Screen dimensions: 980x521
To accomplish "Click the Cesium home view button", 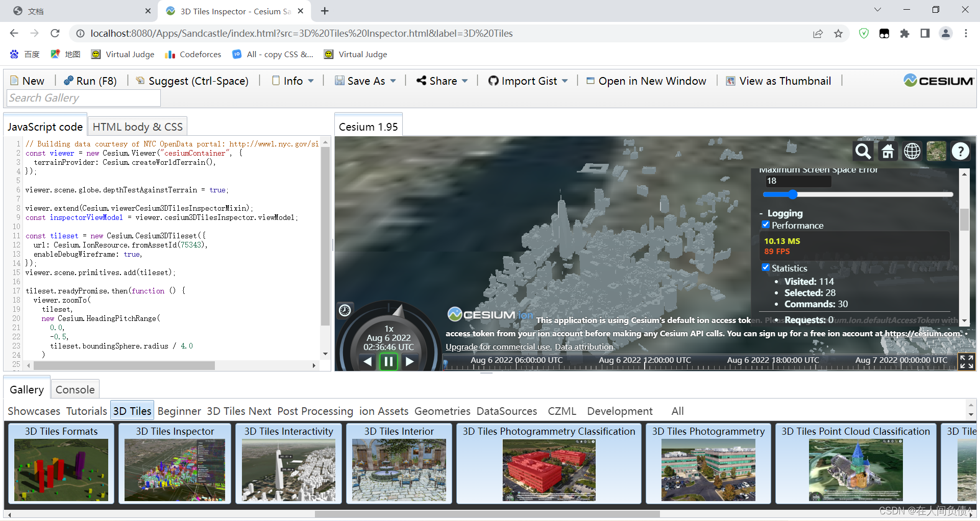I will pos(888,151).
